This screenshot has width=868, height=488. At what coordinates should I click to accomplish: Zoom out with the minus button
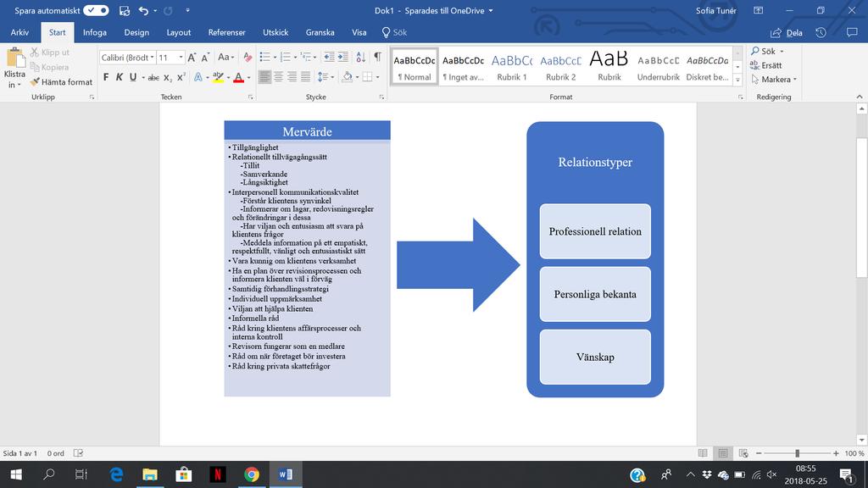pos(759,453)
